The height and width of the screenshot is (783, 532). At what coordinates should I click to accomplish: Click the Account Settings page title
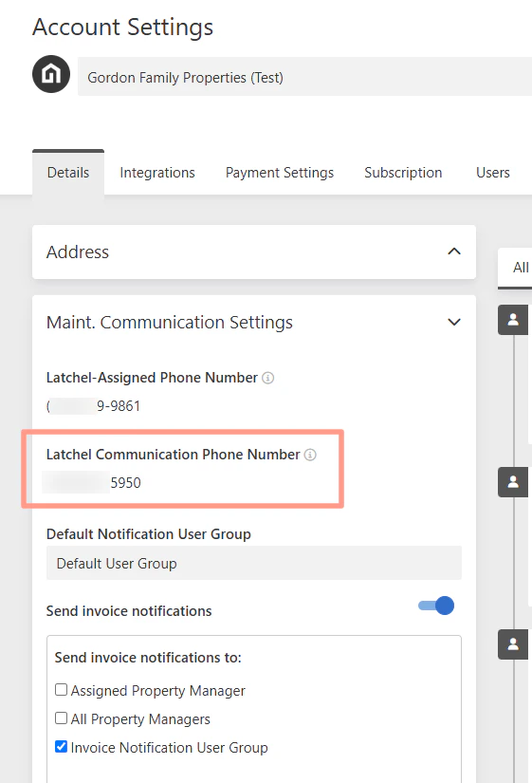click(x=122, y=28)
